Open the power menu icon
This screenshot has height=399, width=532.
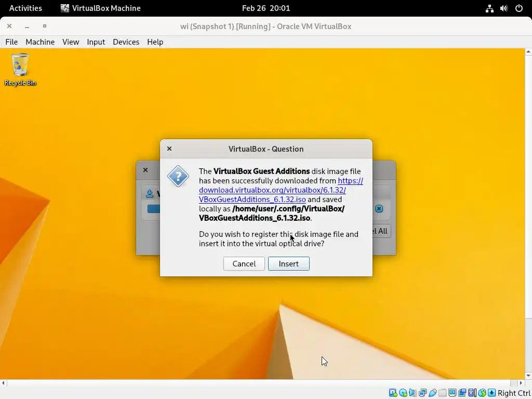click(x=519, y=8)
